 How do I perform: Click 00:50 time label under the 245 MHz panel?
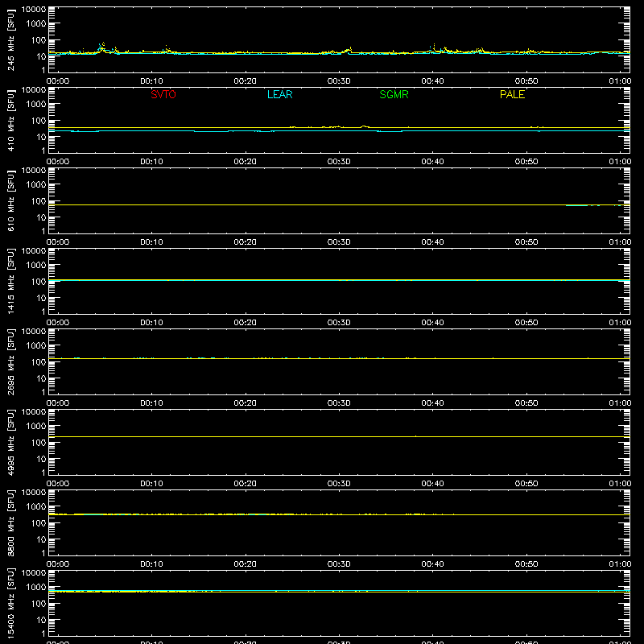(x=526, y=81)
